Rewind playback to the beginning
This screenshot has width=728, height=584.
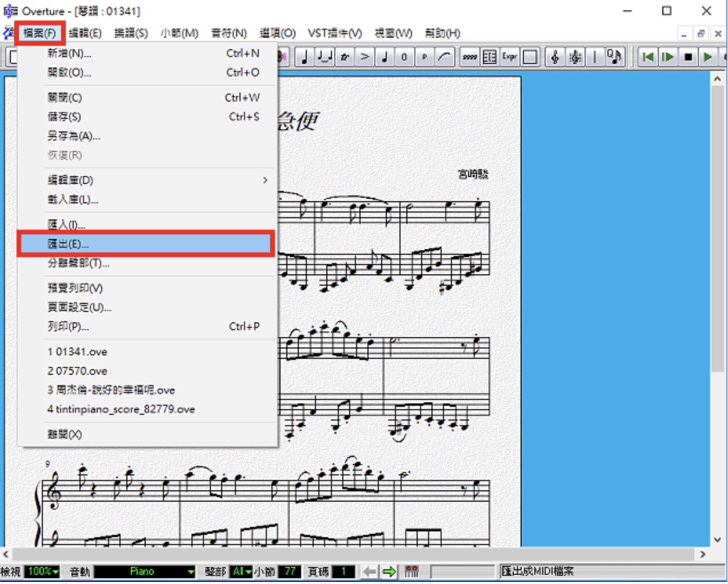[647, 57]
